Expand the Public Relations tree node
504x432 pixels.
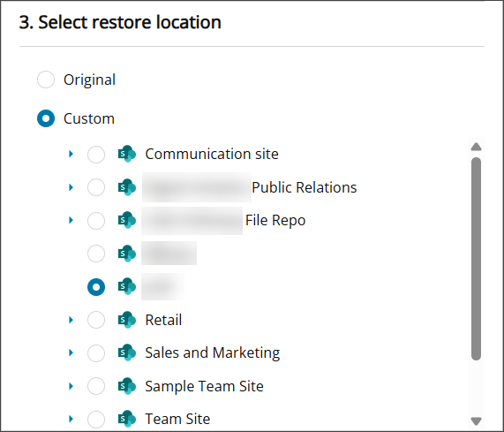(x=71, y=187)
